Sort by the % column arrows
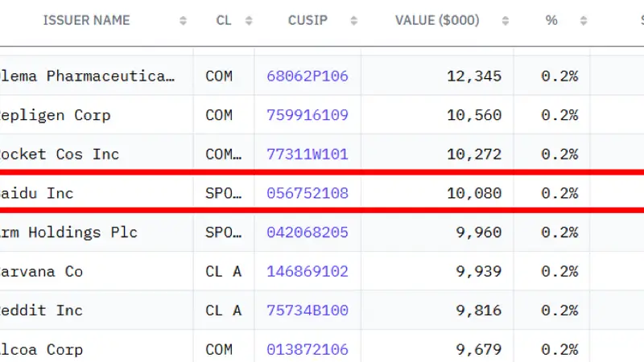The width and height of the screenshot is (644, 362). 583,21
